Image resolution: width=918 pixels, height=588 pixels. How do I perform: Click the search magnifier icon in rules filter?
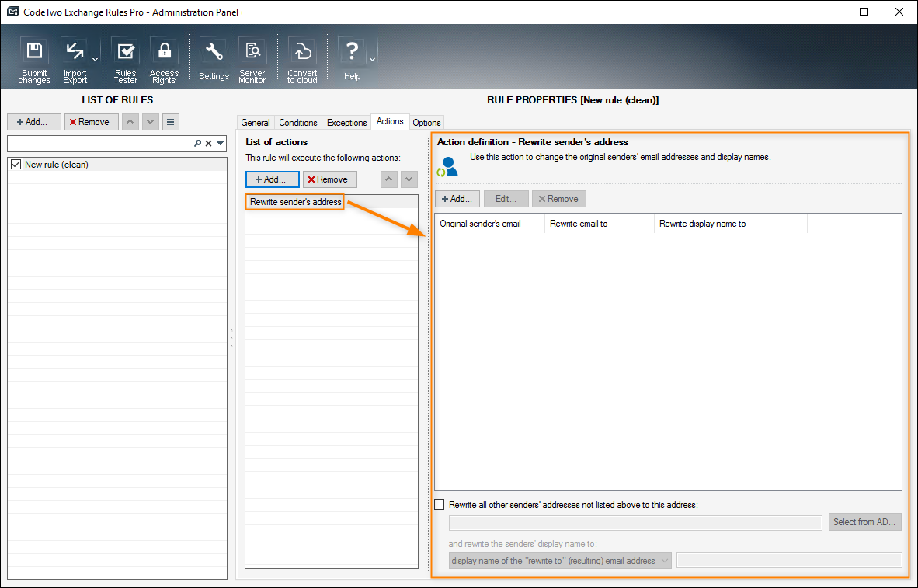pyautogui.click(x=198, y=144)
